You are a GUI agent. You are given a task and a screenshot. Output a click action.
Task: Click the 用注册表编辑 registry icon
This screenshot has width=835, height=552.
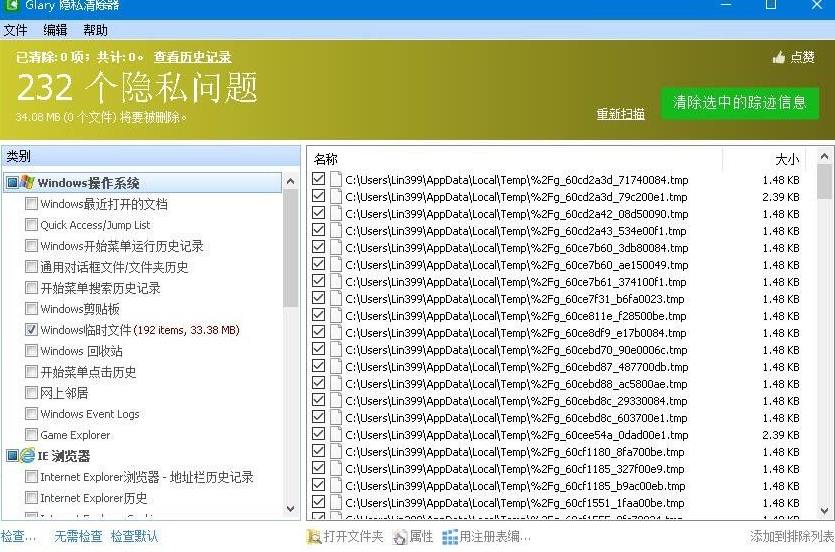(450, 537)
